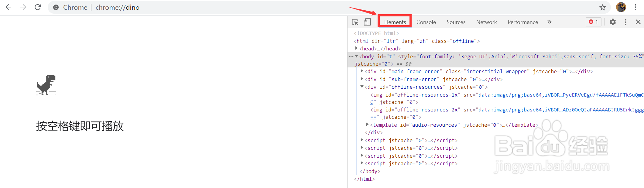Expand the second script jstcache node
The width and height of the screenshot is (644, 188).
[362, 148]
